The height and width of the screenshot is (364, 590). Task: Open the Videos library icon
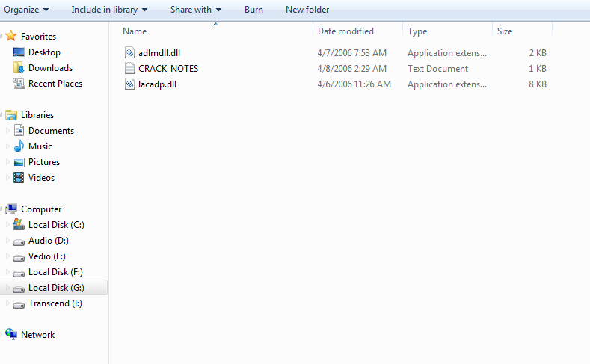[x=19, y=177]
